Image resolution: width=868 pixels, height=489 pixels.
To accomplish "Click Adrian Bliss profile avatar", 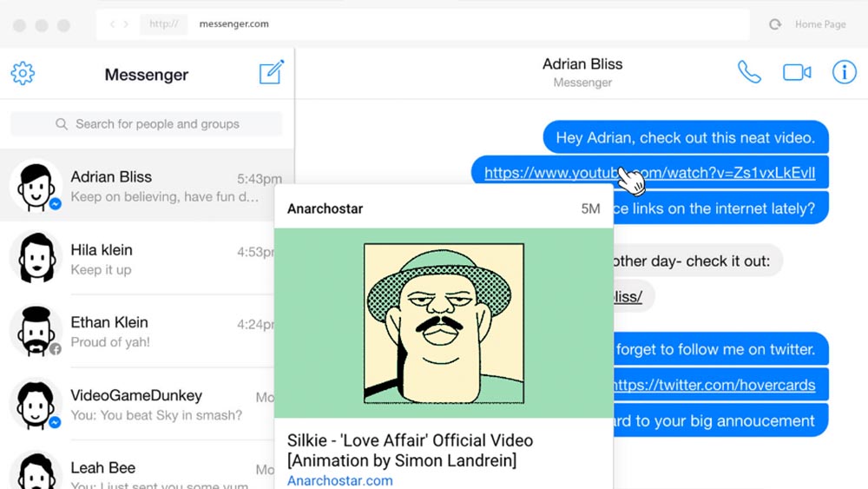I will [x=36, y=186].
